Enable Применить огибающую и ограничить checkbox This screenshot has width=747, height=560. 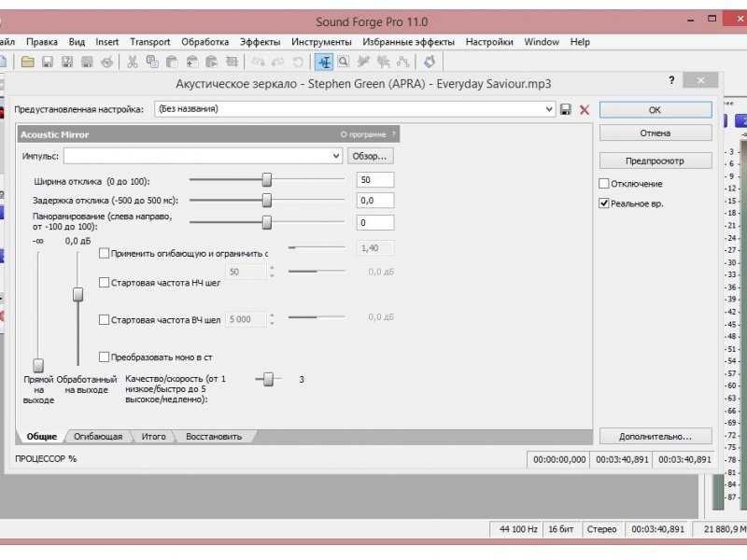(x=104, y=253)
